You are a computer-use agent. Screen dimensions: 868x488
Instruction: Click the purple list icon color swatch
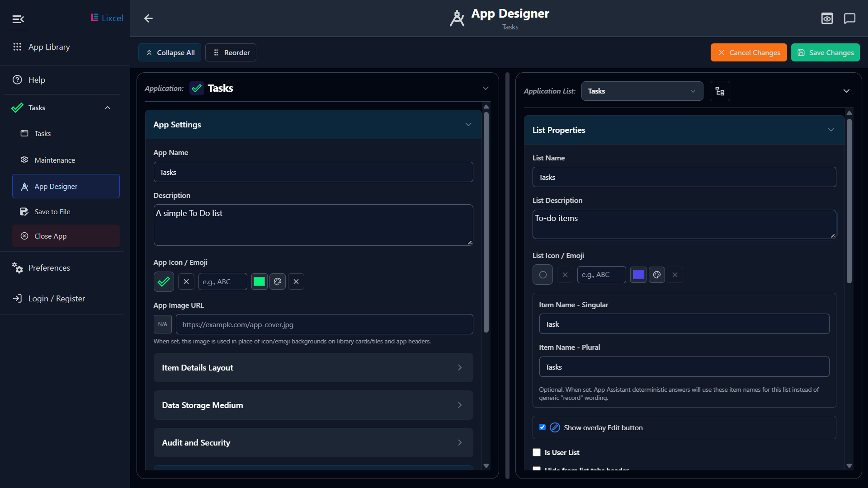pyautogui.click(x=638, y=275)
